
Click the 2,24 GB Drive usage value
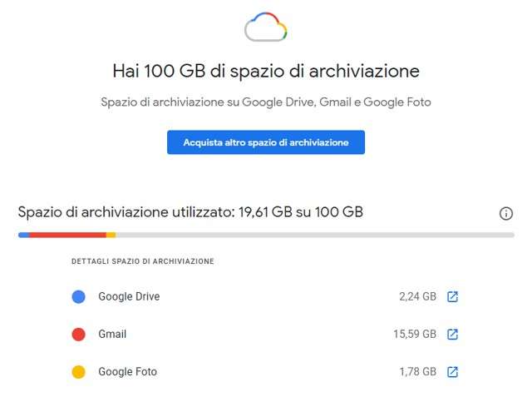[x=417, y=297]
